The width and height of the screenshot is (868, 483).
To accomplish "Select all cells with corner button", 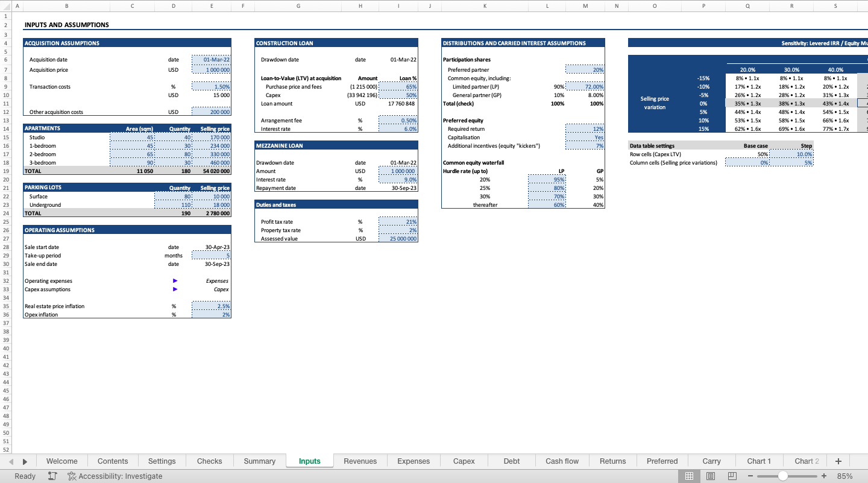I will tap(5, 6).
